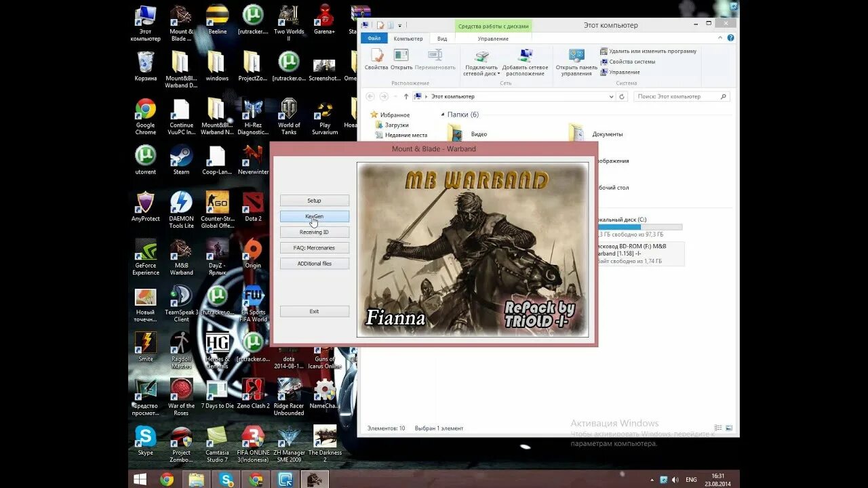The height and width of the screenshot is (488, 868).
Task: Collapse the Explorer ribbon with chevron
Action: [x=722, y=39]
